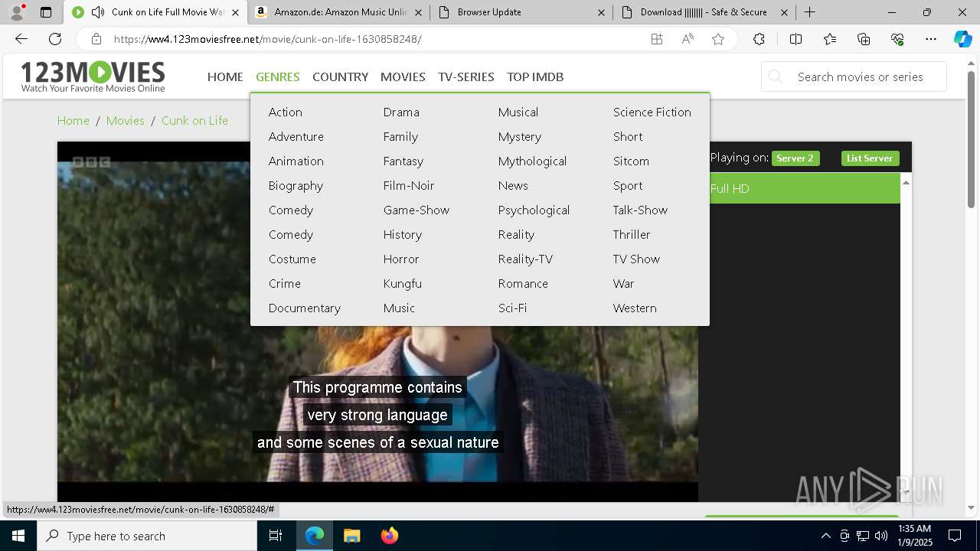Go to Home breadcrumb link

[x=73, y=120]
